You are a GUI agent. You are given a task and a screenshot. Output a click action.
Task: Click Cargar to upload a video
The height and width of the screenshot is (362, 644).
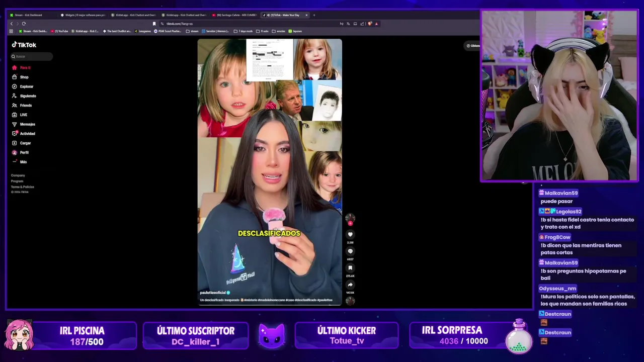pyautogui.click(x=22, y=143)
